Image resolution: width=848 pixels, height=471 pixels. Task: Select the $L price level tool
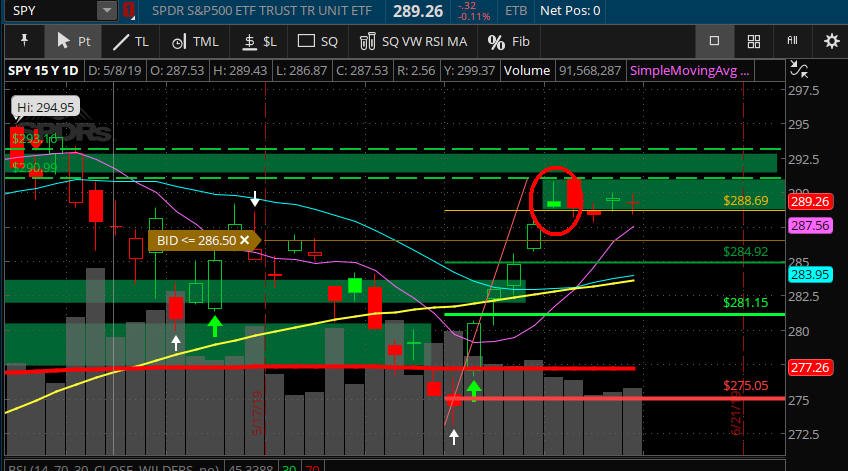click(259, 42)
